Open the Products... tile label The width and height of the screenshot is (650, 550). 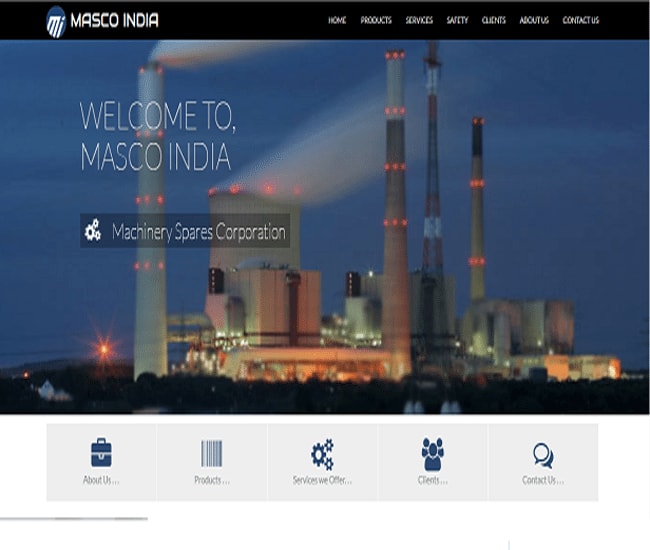point(212,480)
